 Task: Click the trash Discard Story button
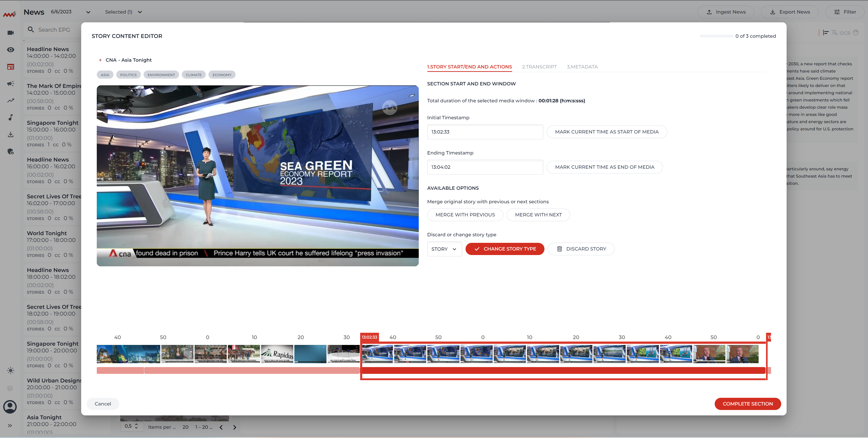coord(581,249)
